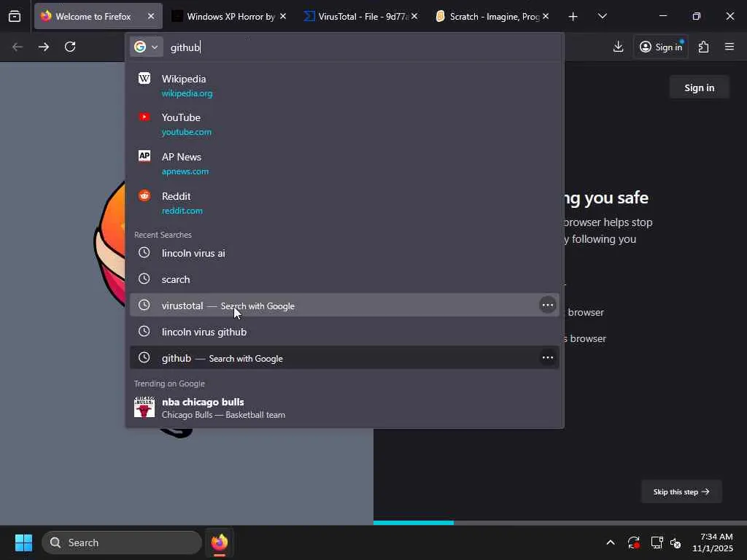Image resolution: width=747 pixels, height=560 pixels.
Task: Click the AP News site icon
Action: coord(144,156)
